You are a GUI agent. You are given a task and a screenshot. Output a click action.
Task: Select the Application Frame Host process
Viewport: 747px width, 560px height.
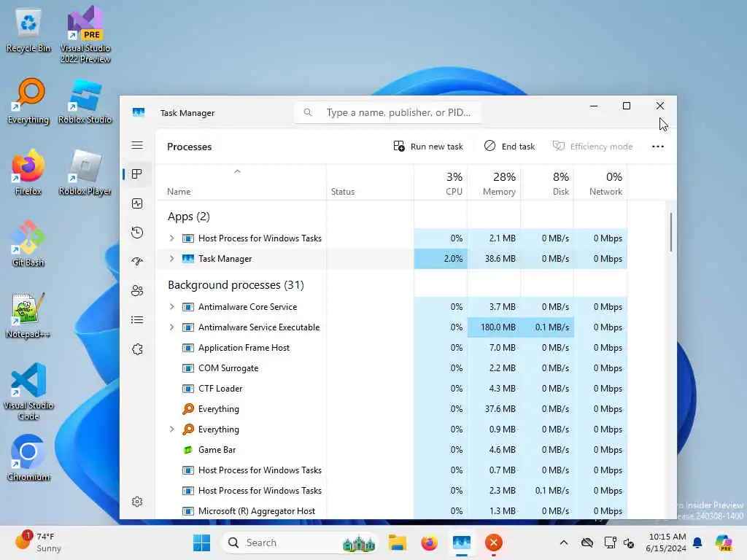click(x=391, y=348)
